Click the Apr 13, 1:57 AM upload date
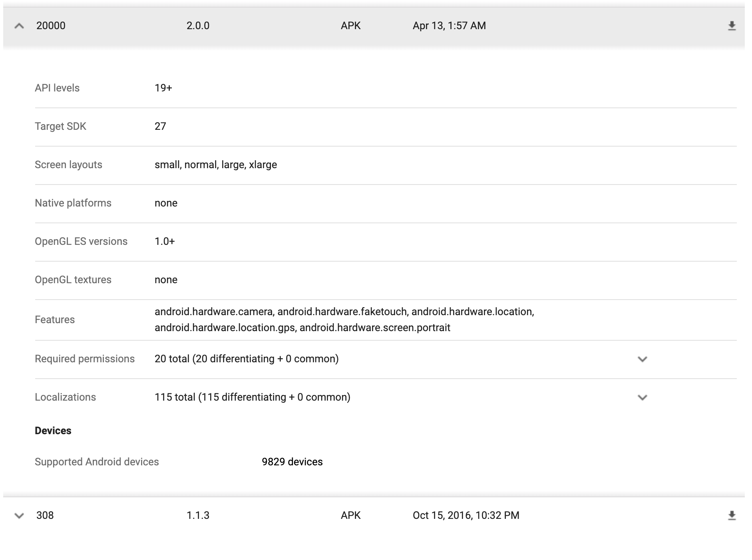752x560 pixels. pos(449,26)
